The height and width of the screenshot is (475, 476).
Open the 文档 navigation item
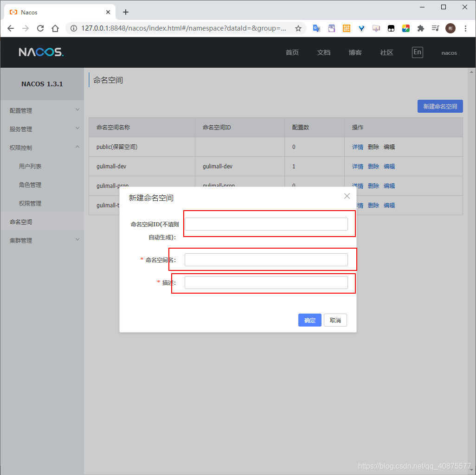coord(323,52)
